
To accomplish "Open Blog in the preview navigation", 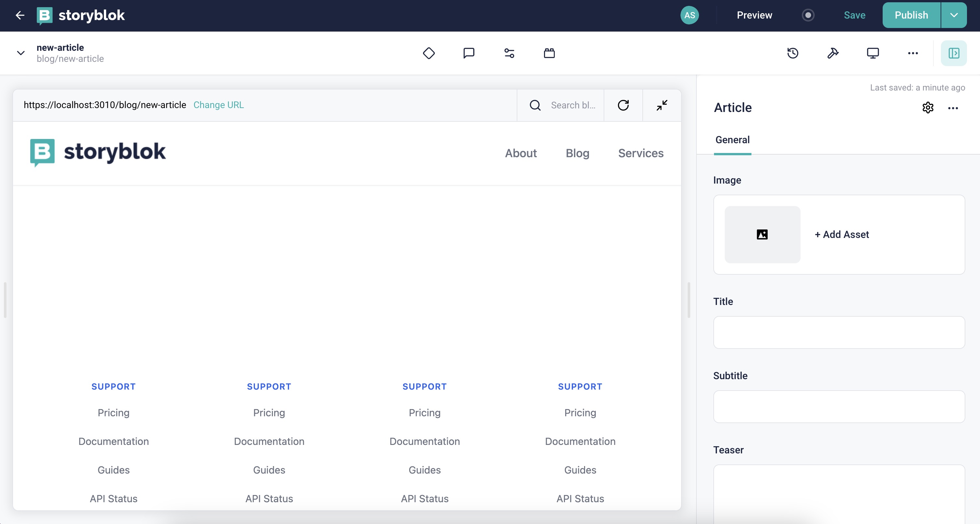I will tap(578, 153).
